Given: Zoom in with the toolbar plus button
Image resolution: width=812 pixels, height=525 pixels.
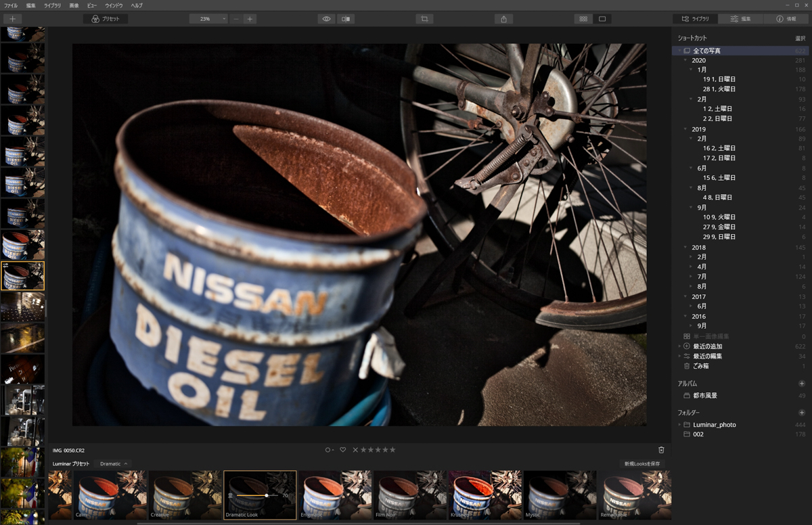Looking at the screenshot, I should coord(250,19).
